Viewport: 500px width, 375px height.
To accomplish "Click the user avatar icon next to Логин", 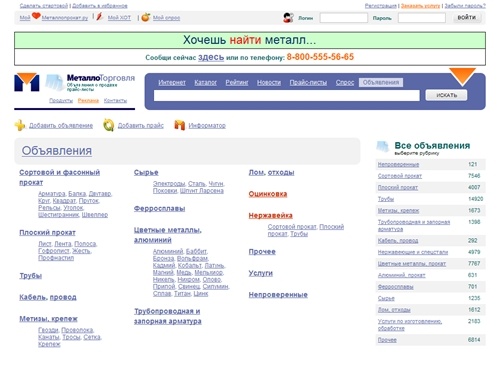I will point(288,18).
